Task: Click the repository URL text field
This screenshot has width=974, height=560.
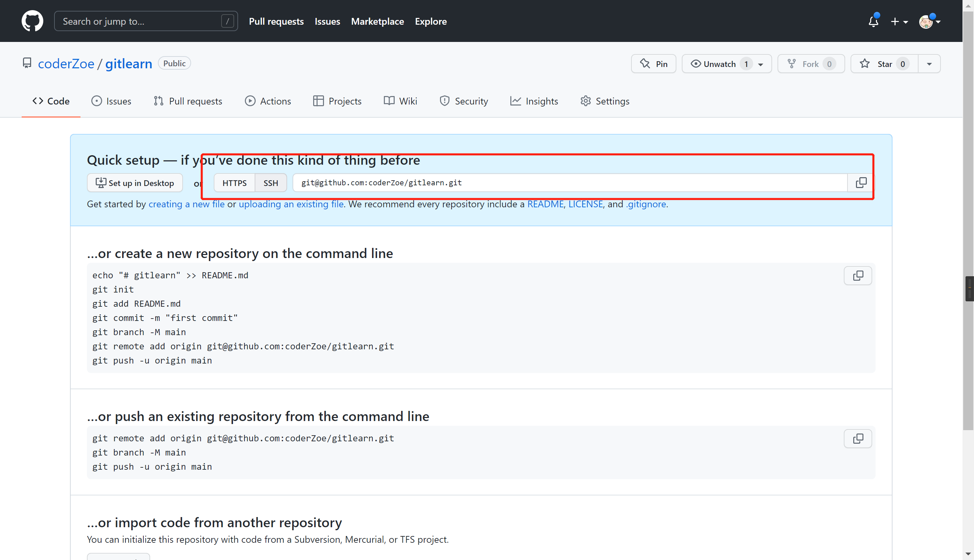Action: (x=570, y=183)
